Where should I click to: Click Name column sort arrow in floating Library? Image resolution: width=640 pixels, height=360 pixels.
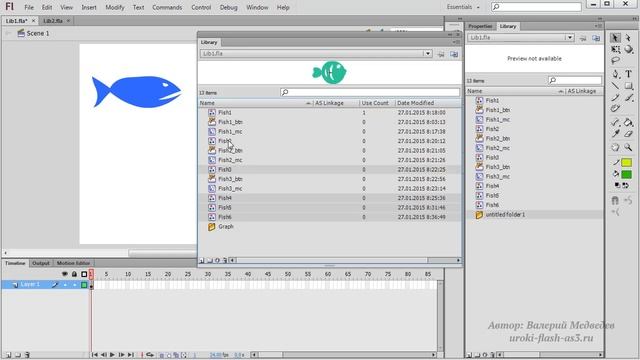pyautogui.click(x=308, y=103)
